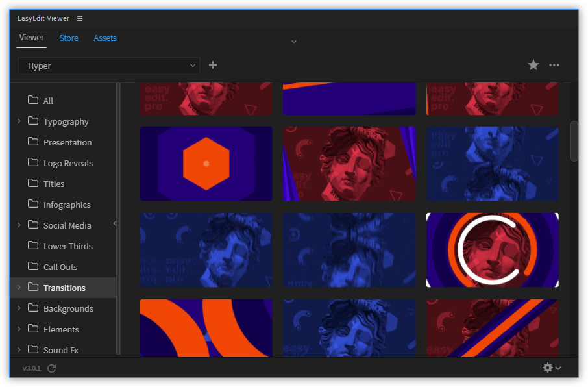The height and width of the screenshot is (387, 588).
Task: Select the Lower Thirds category label
Action: pos(68,246)
